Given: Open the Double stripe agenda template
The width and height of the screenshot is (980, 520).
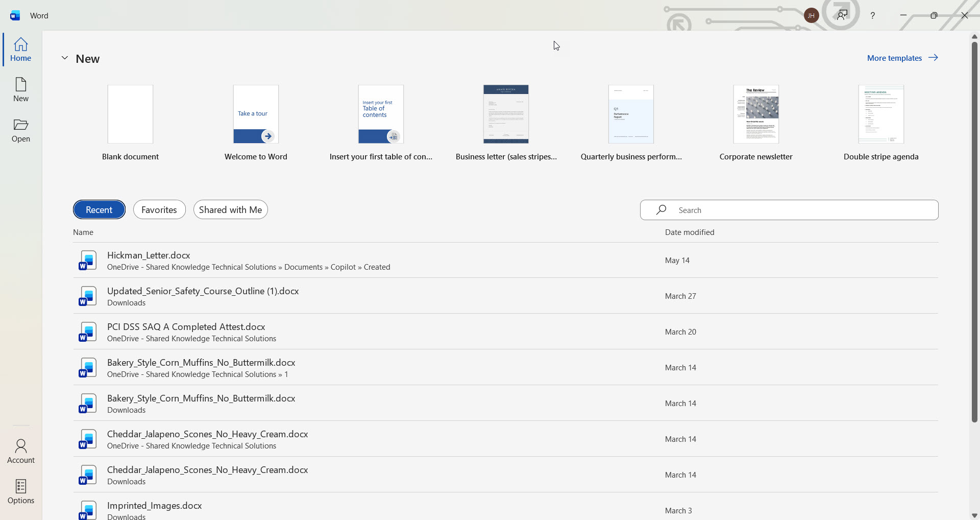Looking at the screenshot, I should [x=881, y=123].
